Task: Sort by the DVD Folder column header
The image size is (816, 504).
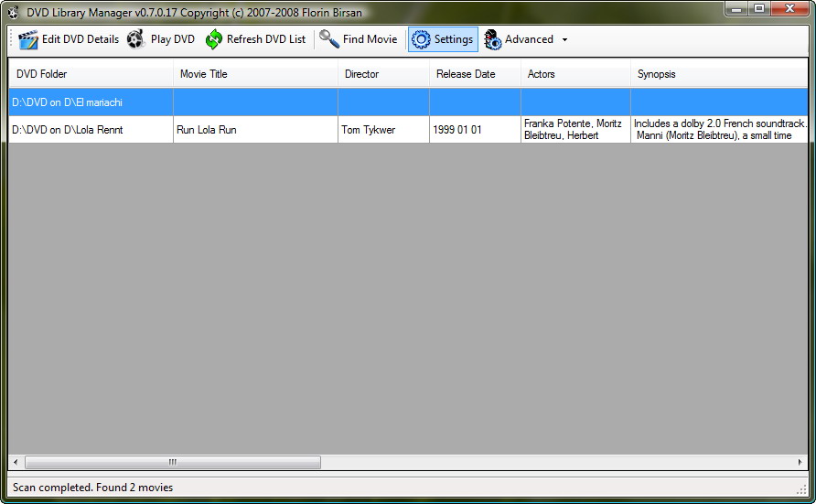Action: coord(90,74)
